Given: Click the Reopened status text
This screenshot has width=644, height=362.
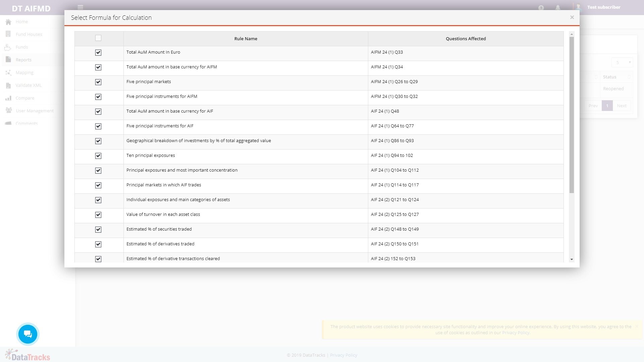Looking at the screenshot, I should pos(613,89).
